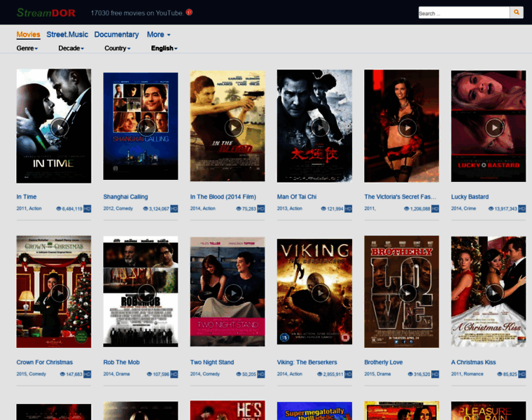Image resolution: width=532 pixels, height=420 pixels.
Task: Play Rob The Mob poster
Action: [x=141, y=292]
